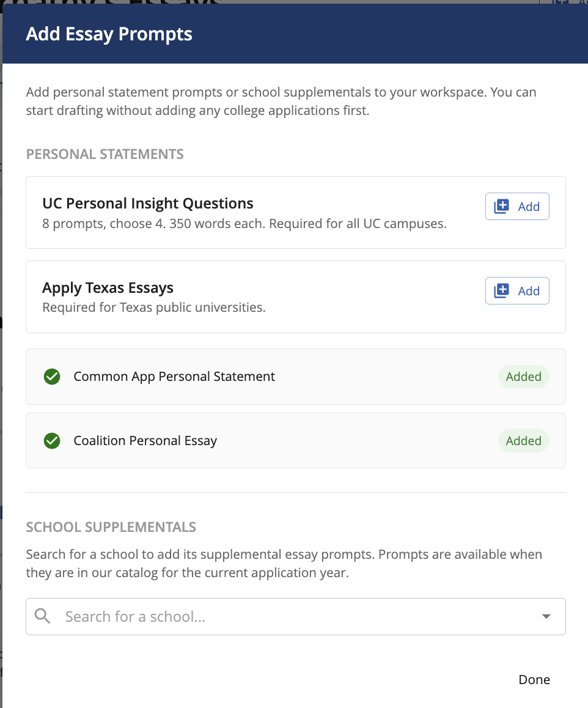Select the Apply Texas Essays title
588x708 pixels.
108,288
